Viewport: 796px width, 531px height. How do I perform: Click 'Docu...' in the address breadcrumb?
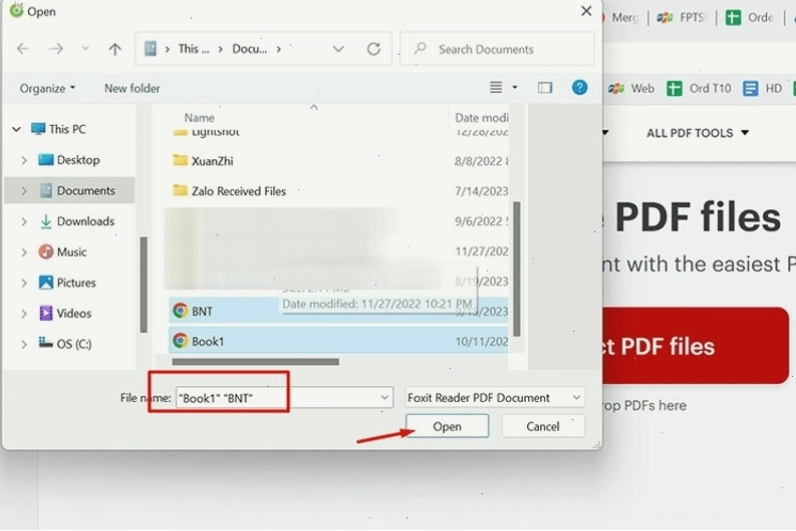pyautogui.click(x=249, y=49)
